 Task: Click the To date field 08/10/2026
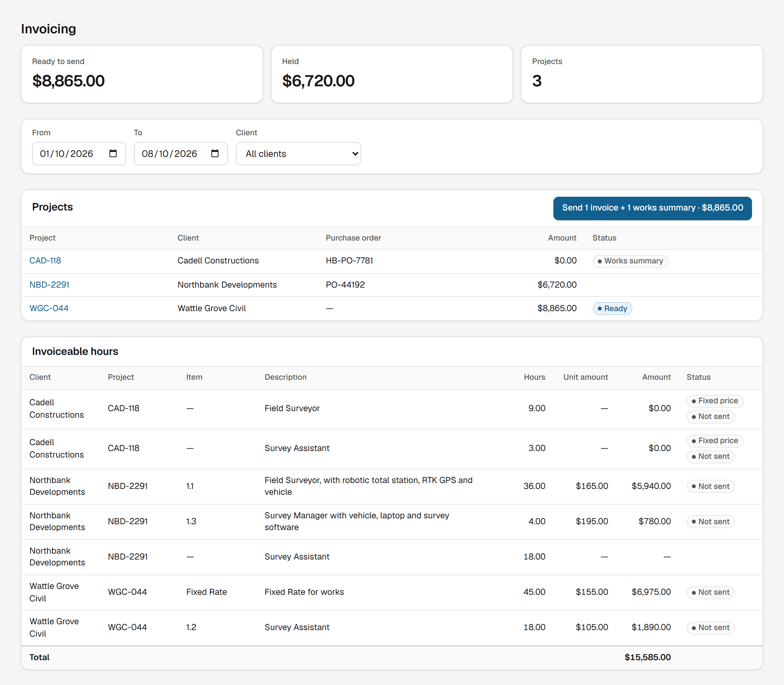point(181,154)
